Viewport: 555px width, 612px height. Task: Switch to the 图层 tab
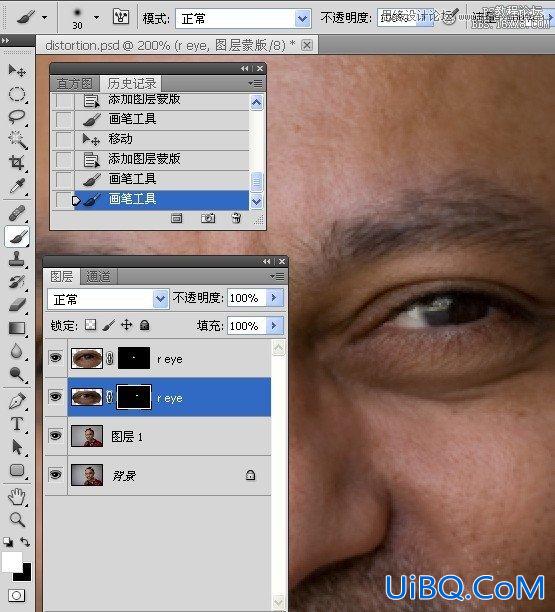point(62,276)
